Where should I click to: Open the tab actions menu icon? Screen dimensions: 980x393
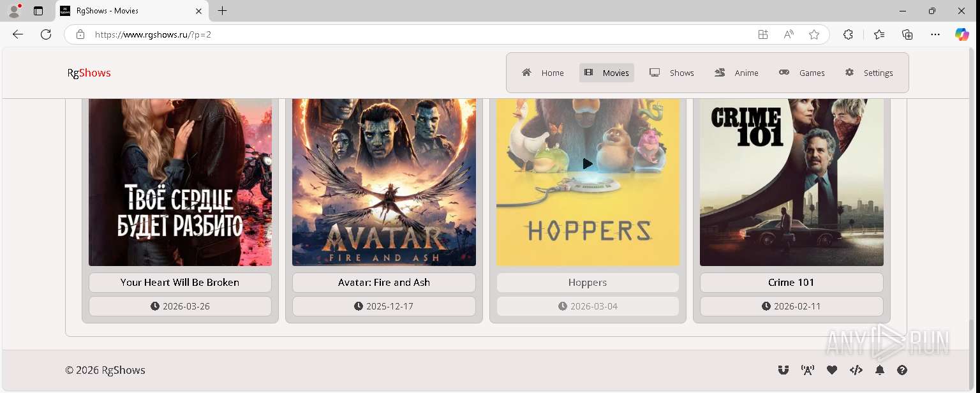point(38,11)
